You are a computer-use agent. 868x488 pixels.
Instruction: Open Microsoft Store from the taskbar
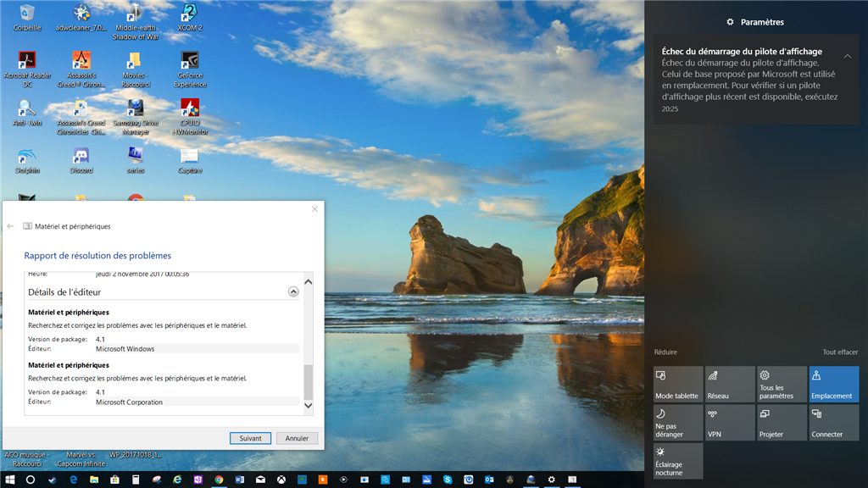point(114,480)
